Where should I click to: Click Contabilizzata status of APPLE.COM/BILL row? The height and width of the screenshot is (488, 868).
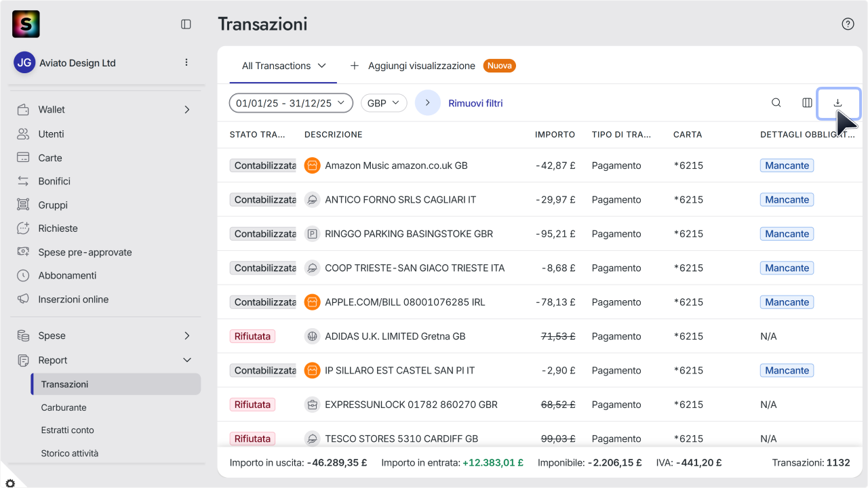click(x=263, y=302)
